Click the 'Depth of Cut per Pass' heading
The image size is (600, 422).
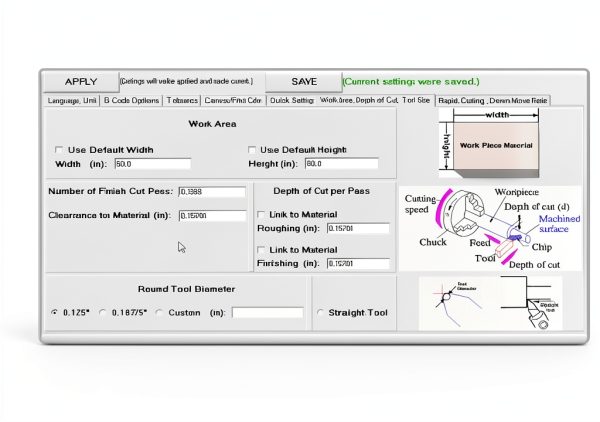point(321,191)
